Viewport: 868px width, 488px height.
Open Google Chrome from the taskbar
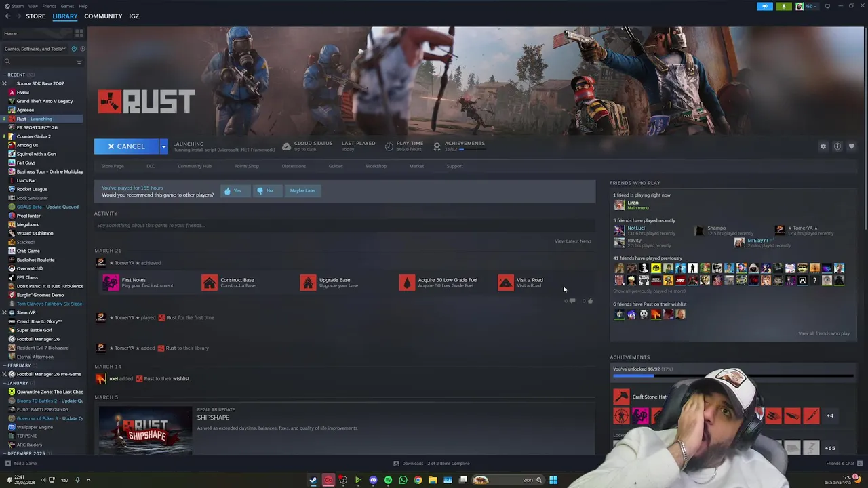(418, 480)
